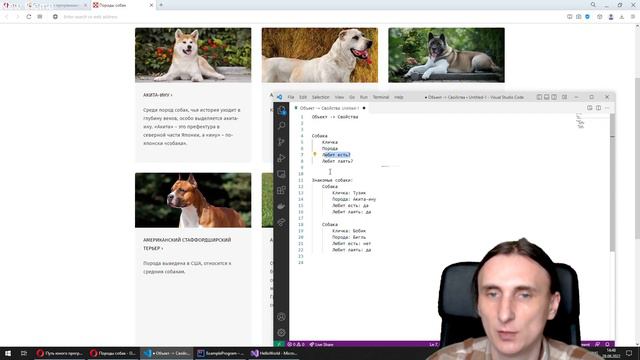Open the 'Американский стаффордширский терьер' link
The height and width of the screenshot is (360, 640).
point(187,244)
